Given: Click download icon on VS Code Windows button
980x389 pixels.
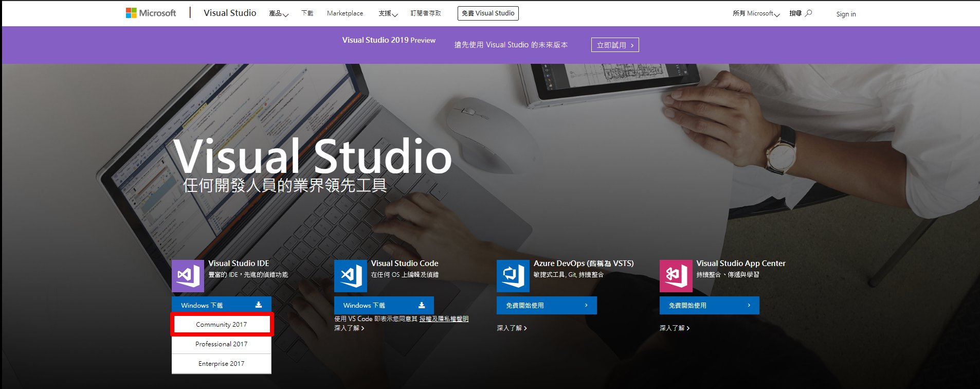Looking at the screenshot, I should [x=422, y=305].
